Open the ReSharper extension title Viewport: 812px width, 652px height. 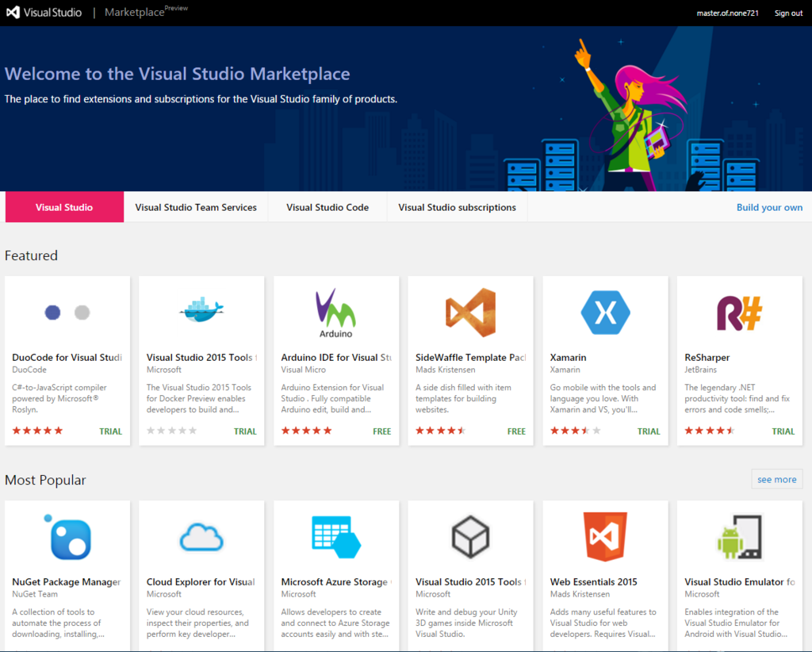point(707,358)
